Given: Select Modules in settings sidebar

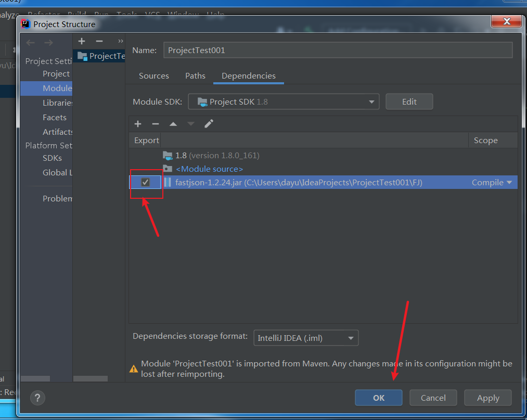Looking at the screenshot, I should pyautogui.click(x=46, y=88).
